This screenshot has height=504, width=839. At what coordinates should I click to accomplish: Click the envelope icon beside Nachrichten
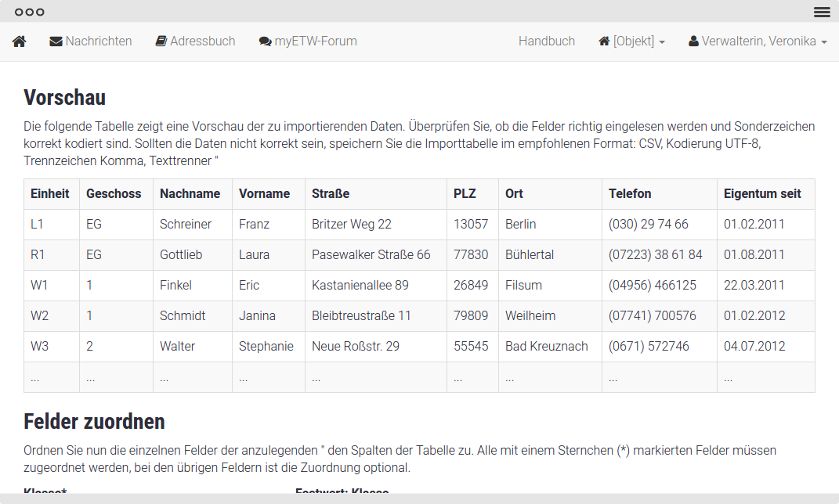coord(56,41)
